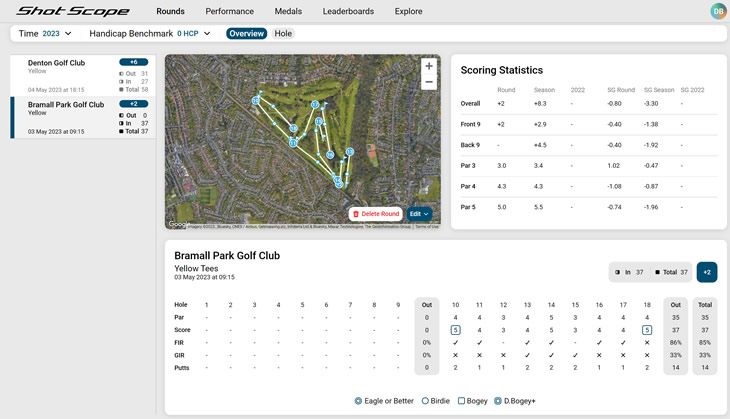The image size is (730, 419).
Task: Click the Google logo on the map
Action: coord(178,224)
